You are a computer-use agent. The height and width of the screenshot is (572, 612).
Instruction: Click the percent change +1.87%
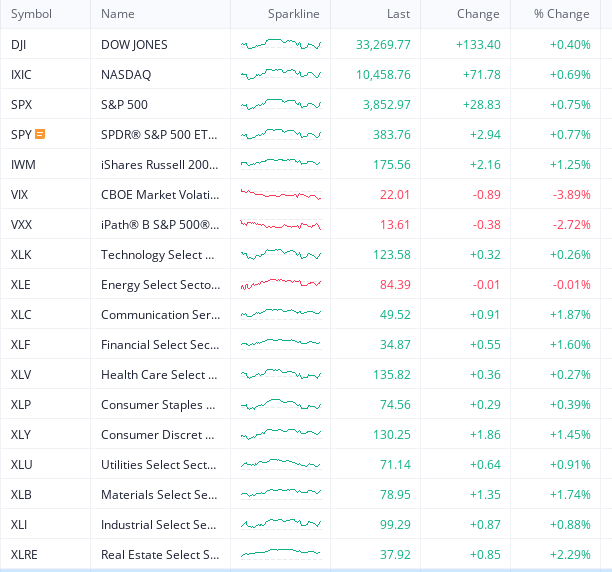click(570, 315)
